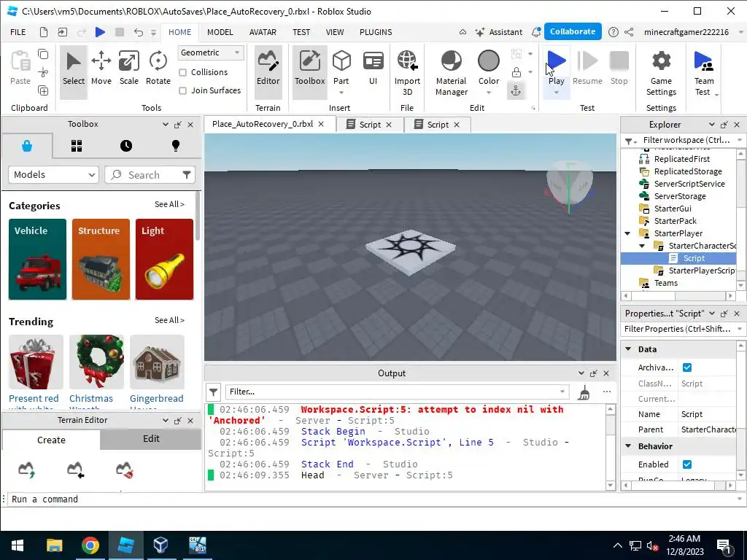Viewport: 747px width, 560px height.
Task: Click Import 3D file button
Action: tap(407, 74)
